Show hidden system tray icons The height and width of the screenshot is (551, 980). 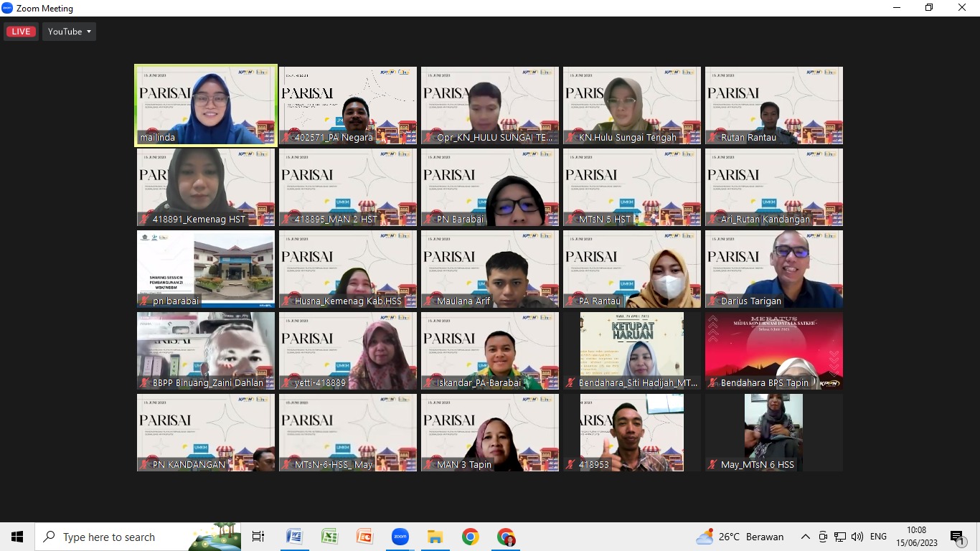[x=805, y=537]
